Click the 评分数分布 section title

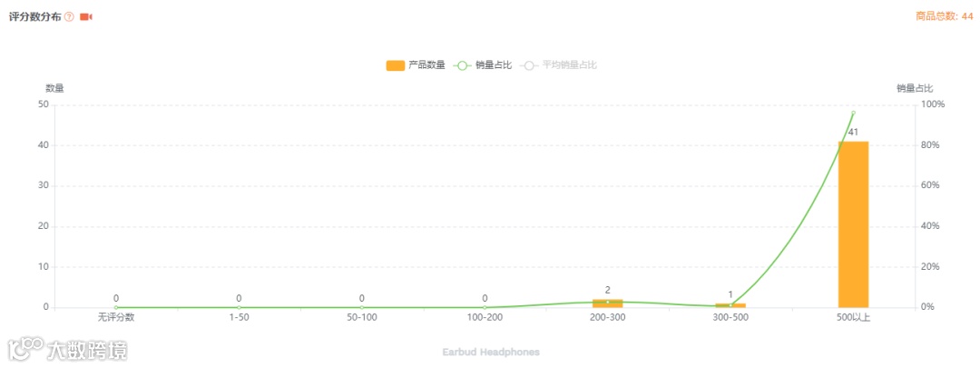35,17
